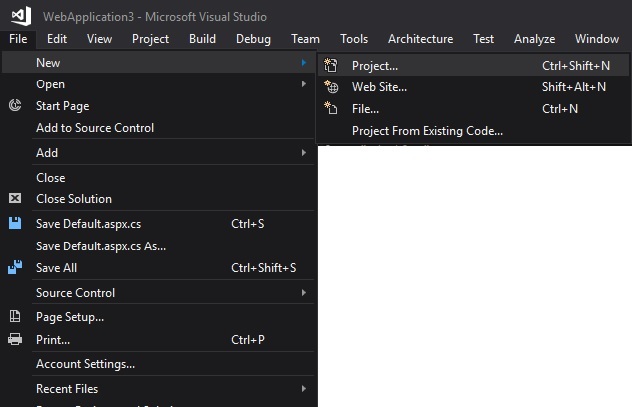Open the Architecture menu

pyautogui.click(x=420, y=39)
